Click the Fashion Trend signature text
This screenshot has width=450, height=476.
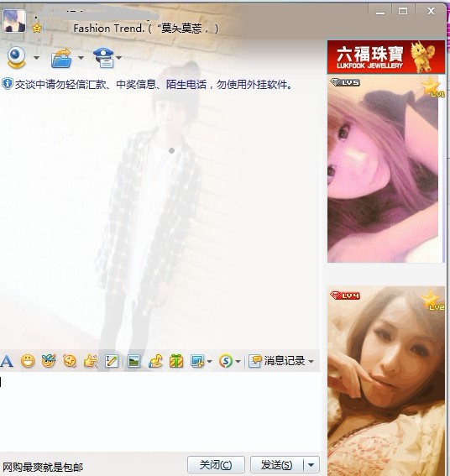(x=109, y=29)
